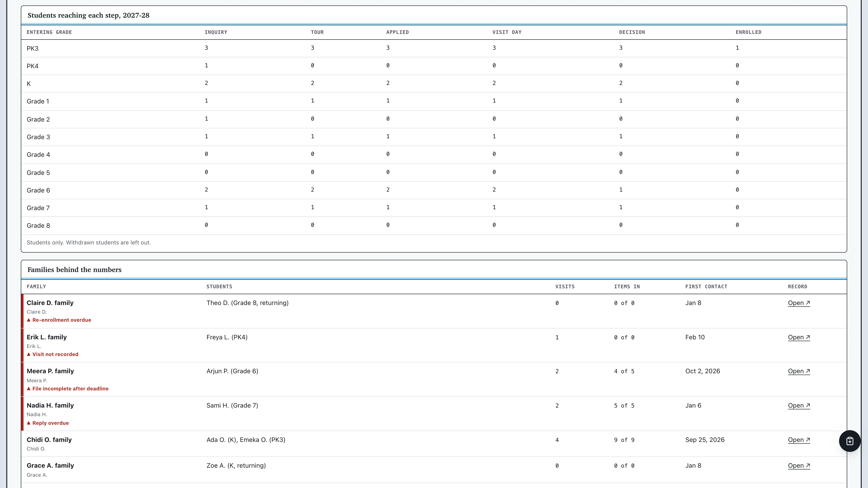Click student 'Freya L. (PK4)'
This screenshot has height=488, width=868.
[227, 337]
